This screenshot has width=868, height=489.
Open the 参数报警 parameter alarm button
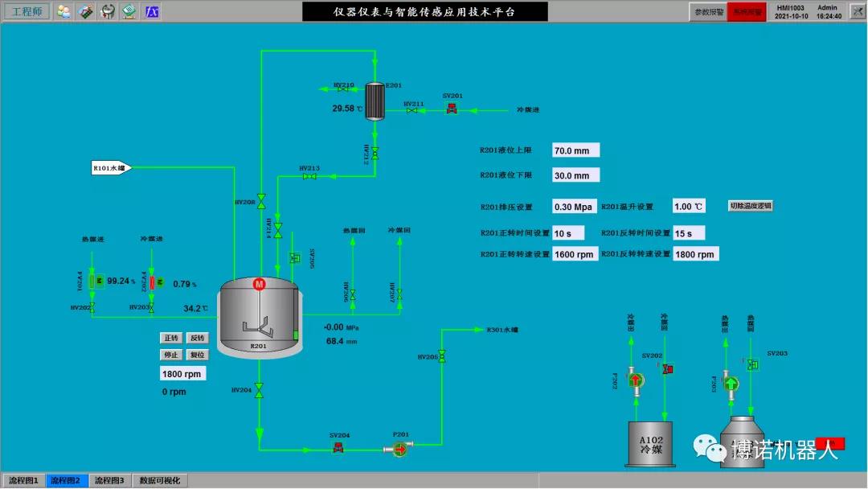(x=708, y=12)
